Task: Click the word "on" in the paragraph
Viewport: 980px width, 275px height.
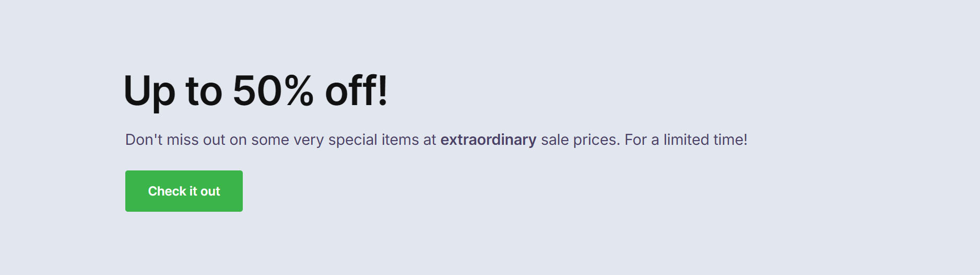Action: coord(238,140)
